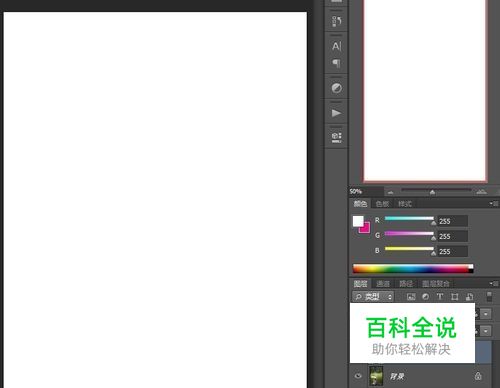Image resolution: width=500 pixels, height=388 pixels.
Task: Switch to the 颜色 (Color) tab
Action: [360, 203]
